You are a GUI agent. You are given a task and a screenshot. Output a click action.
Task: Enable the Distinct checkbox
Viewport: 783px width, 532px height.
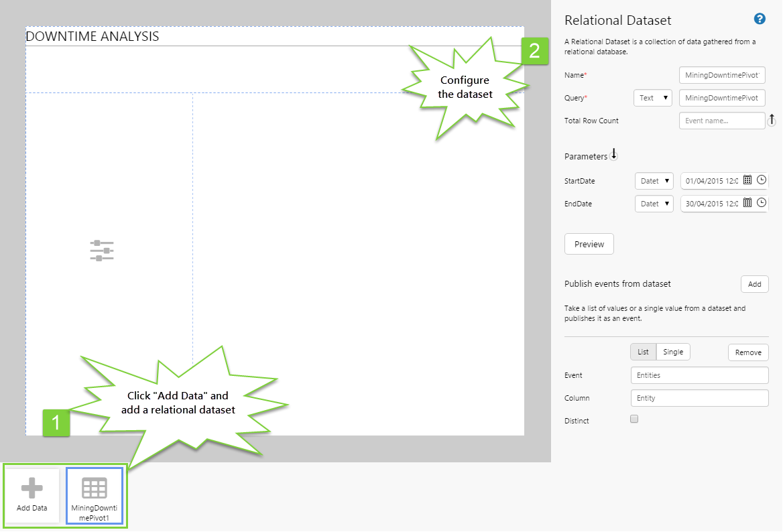(634, 419)
